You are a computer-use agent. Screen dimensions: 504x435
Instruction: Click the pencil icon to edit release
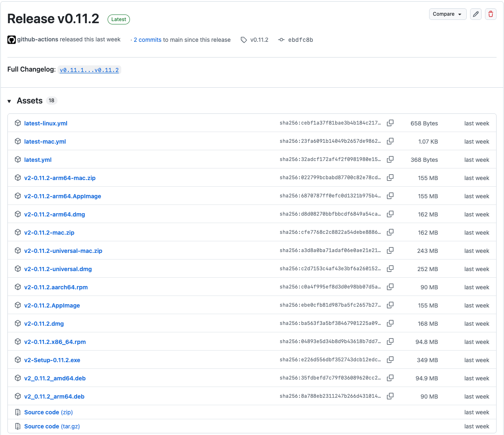point(475,14)
